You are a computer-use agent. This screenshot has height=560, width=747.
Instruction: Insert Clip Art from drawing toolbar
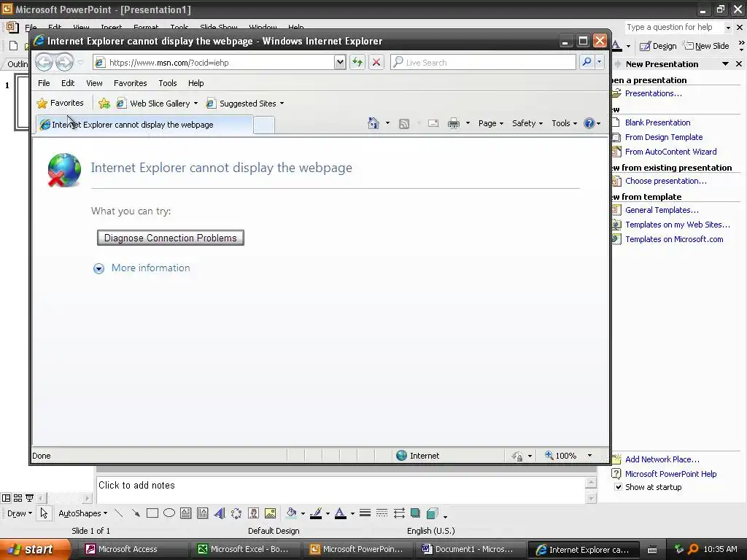point(253,513)
